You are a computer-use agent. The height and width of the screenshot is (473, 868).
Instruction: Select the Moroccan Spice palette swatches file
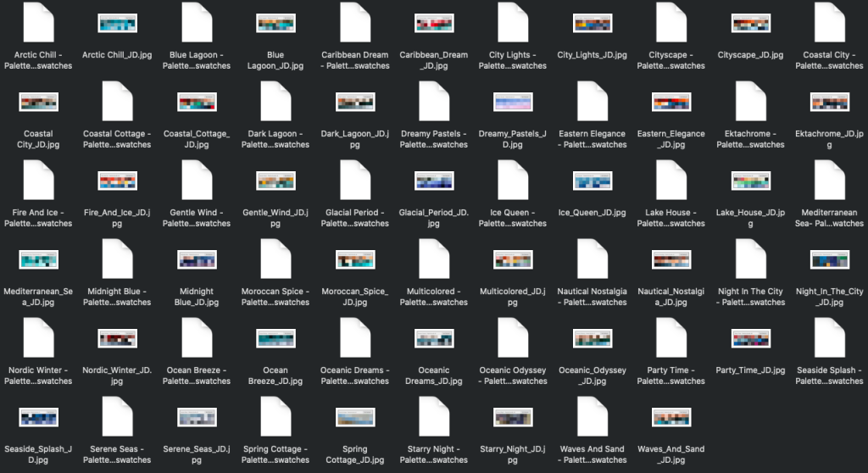click(275, 259)
